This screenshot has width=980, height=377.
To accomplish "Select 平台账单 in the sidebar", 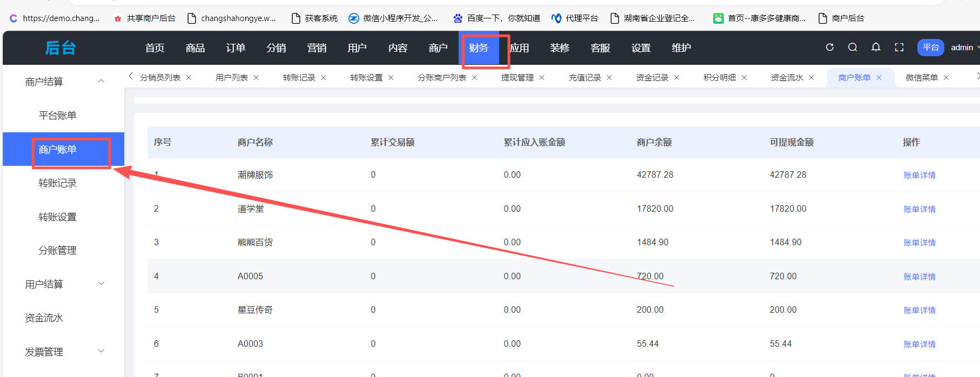I will point(57,116).
